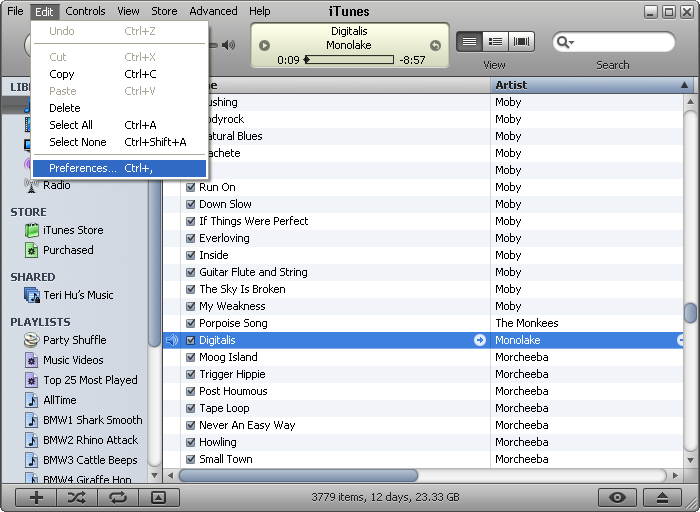
Task: Toggle shuffle at the bottom bar
Action: tap(77, 497)
